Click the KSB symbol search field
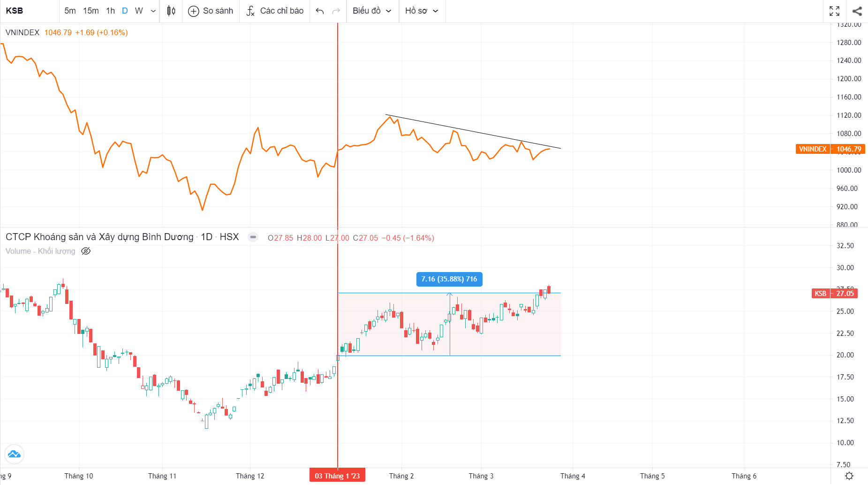Viewport: 868px width, 485px height. click(x=28, y=11)
